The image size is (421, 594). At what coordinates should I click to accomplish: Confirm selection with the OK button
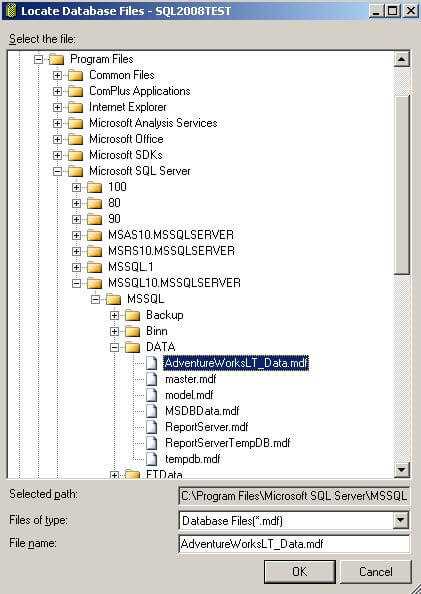click(x=300, y=572)
